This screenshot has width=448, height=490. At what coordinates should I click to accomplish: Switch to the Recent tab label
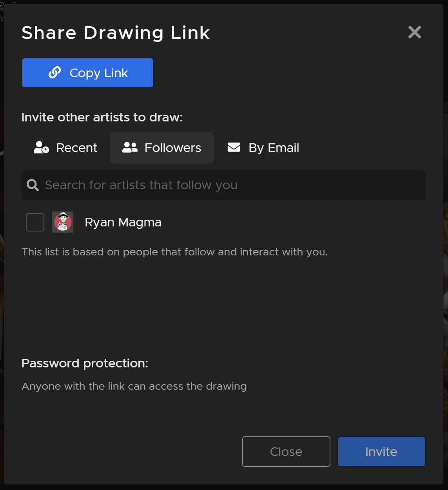pyautogui.click(x=76, y=148)
